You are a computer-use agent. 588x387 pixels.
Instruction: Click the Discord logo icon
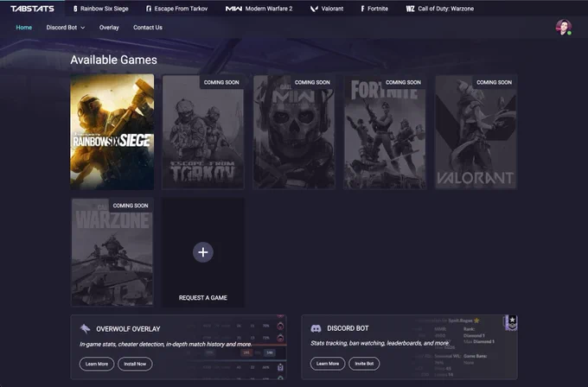point(316,328)
